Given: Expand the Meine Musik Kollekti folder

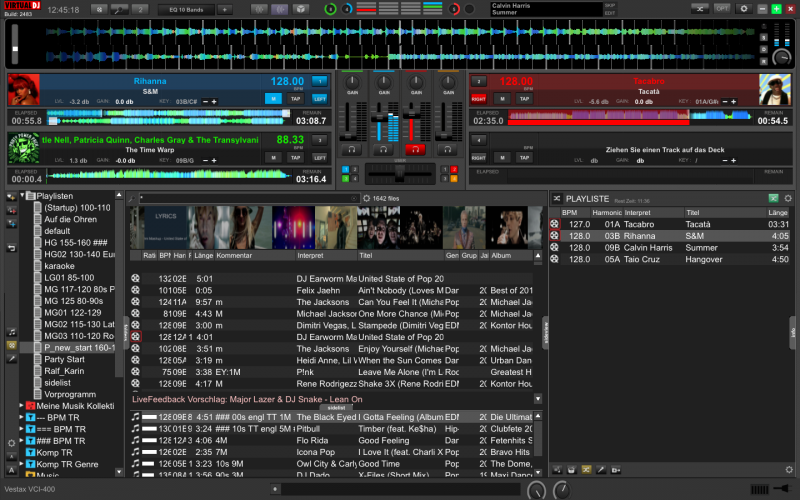Looking at the screenshot, I should click(21, 406).
